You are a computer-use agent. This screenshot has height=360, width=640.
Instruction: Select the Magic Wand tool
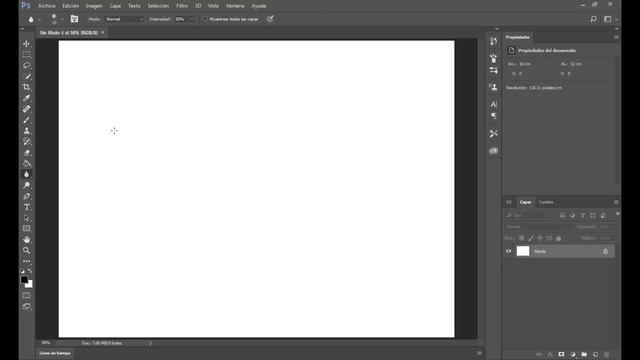[x=27, y=76]
